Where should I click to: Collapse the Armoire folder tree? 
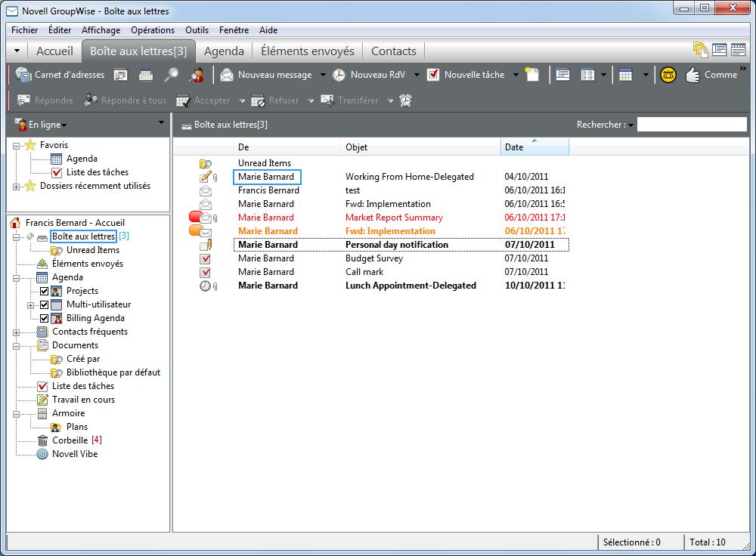[x=17, y=413]
